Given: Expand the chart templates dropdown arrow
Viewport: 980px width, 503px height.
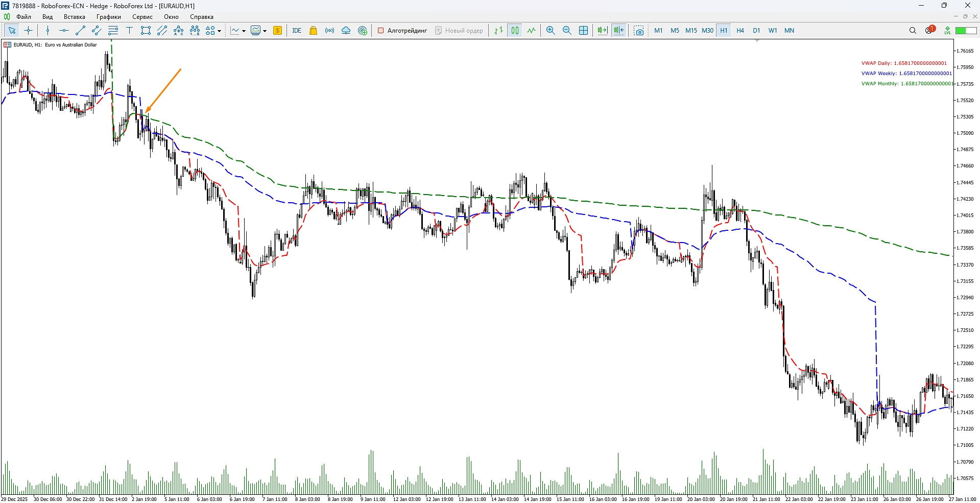Looking at the screenshot, I should tap(265, 31).
